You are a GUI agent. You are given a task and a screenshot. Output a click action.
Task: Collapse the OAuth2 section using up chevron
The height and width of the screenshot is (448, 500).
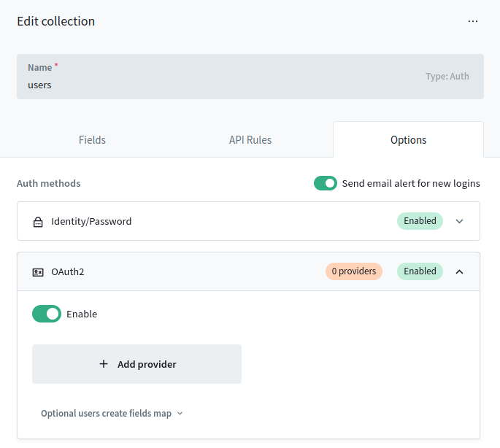(459, 271)
